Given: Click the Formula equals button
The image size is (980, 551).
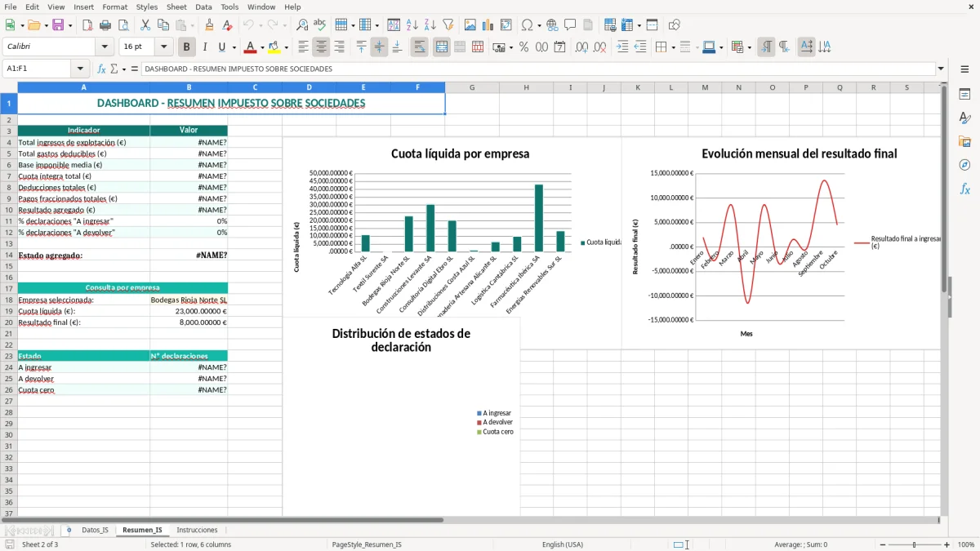Looking at the screenshot, I should pos(133,69).
